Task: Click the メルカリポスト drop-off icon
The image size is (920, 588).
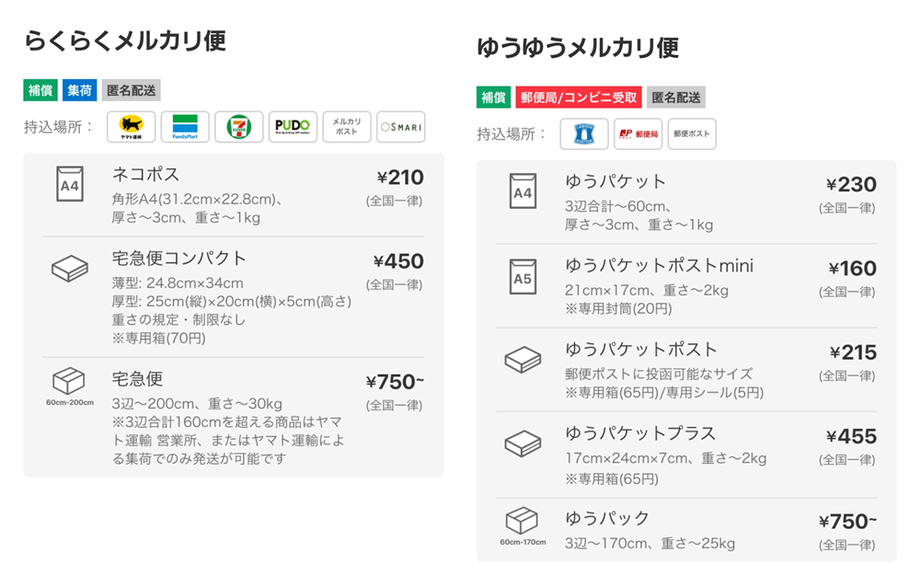Action: point(347,127)
